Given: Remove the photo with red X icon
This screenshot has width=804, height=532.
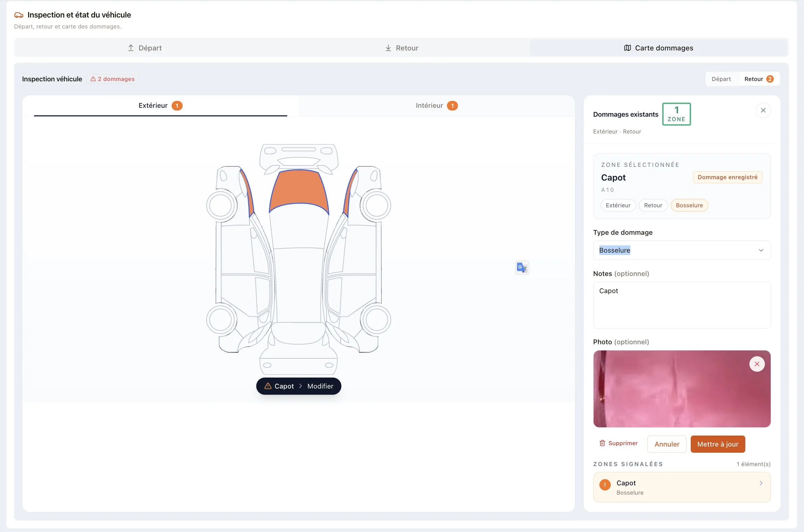Looking at the screenshot, I should 757,364.
